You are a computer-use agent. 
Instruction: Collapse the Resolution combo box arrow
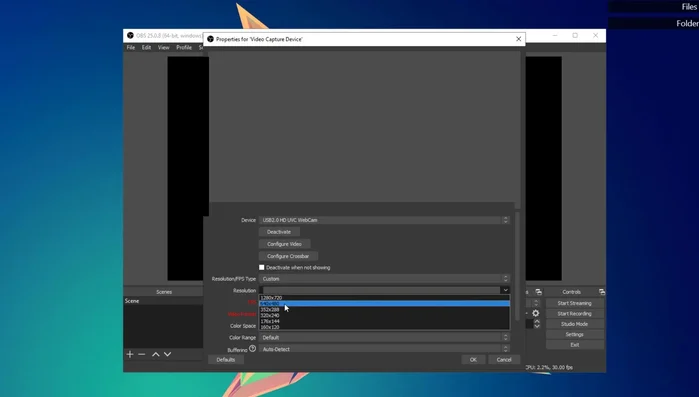point(505,290)
